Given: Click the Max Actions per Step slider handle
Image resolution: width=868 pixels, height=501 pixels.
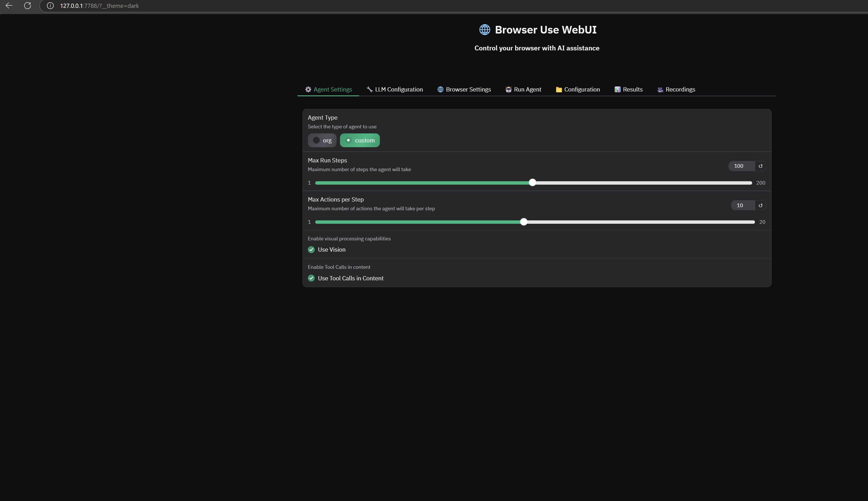Looking at the screenshot, I should (524, 222).
